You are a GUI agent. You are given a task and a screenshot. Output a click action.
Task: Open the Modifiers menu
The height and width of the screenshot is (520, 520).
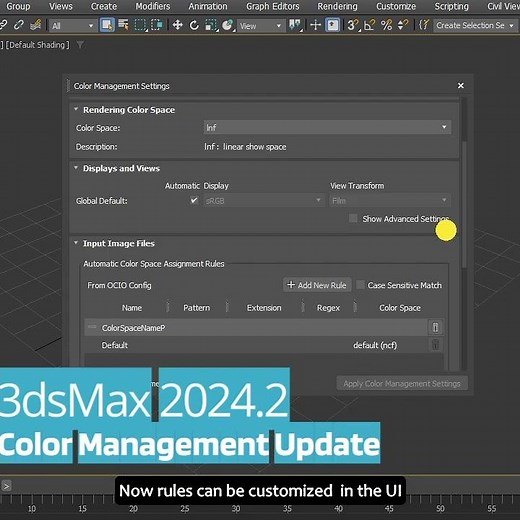(x=153, y=6)
